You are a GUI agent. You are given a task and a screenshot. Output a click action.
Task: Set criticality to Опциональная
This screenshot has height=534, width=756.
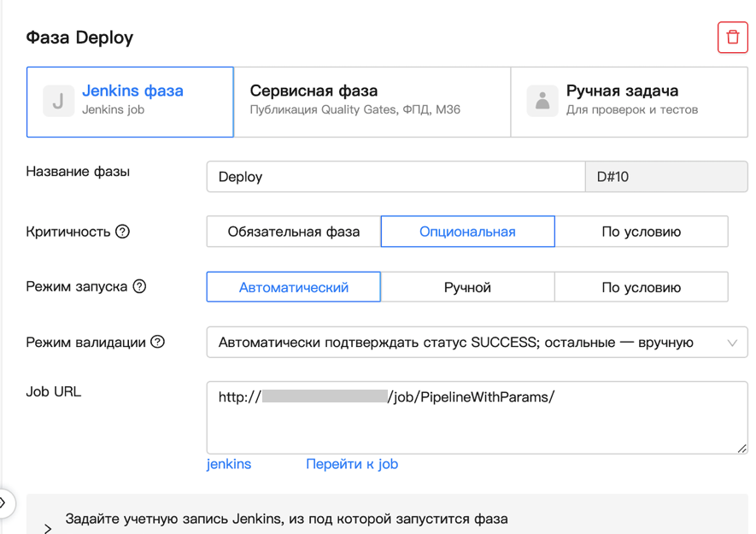click(x=467, y=232)
